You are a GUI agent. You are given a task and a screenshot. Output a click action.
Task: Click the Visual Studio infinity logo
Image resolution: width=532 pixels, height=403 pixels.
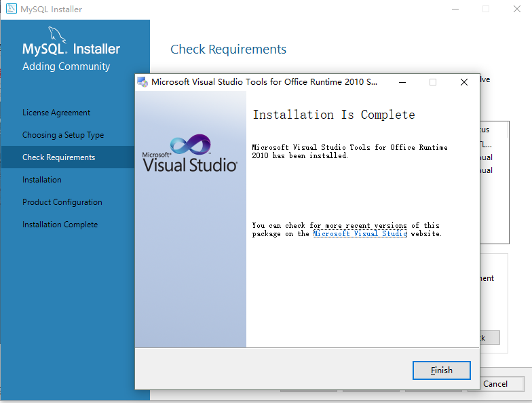(191, 144)
